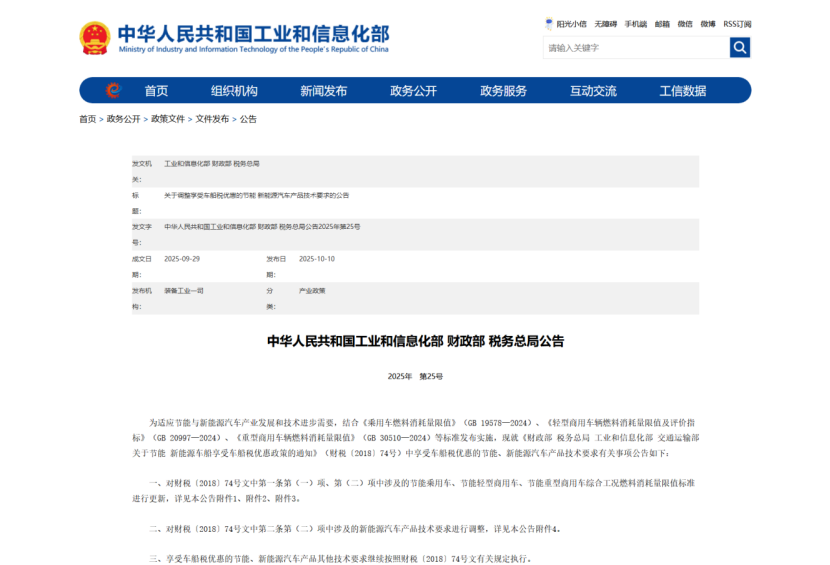Open the 政务服务 navigation menu
The width and height of the screenshot is (830, 565).
[503, 91]
